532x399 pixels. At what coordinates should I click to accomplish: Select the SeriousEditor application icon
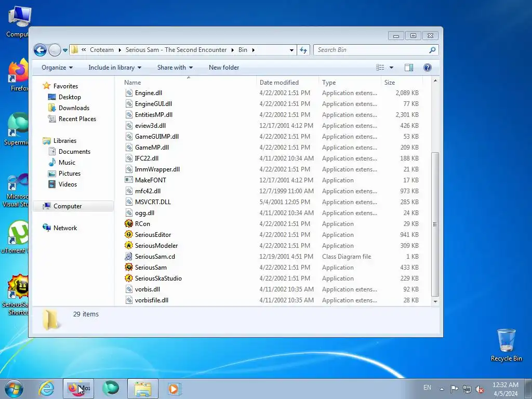[129, 234]
